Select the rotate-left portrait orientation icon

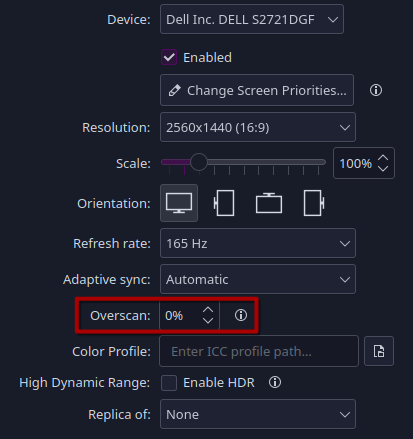pos(224,203)
